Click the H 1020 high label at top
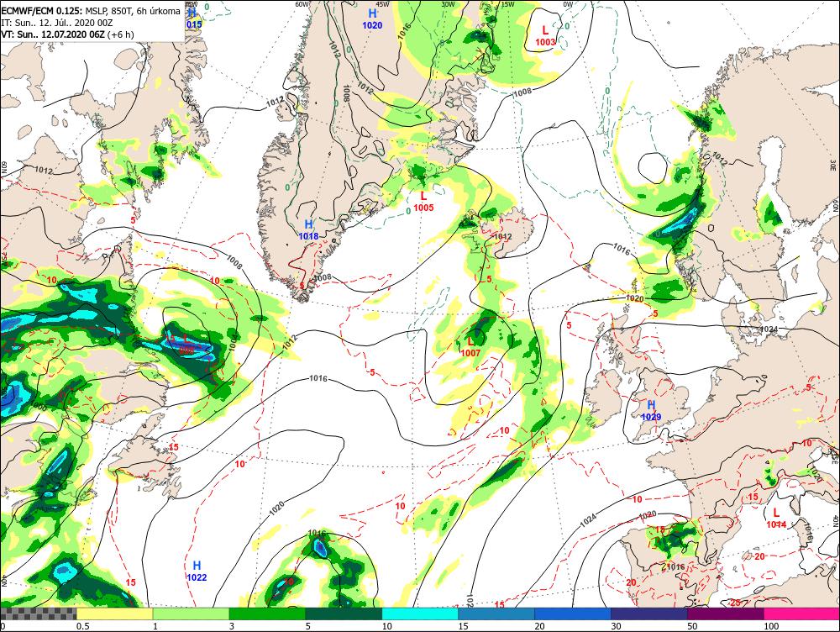The height and width of the screenshot is (632, 840). pyautogui.click(x=372, y=18)
